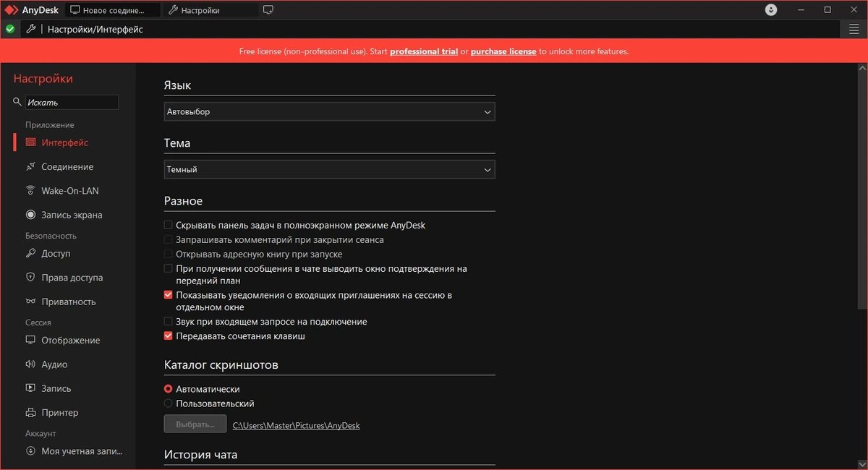
Task: Click the AnyDesk logo icon
Action: tap(12, 10)
